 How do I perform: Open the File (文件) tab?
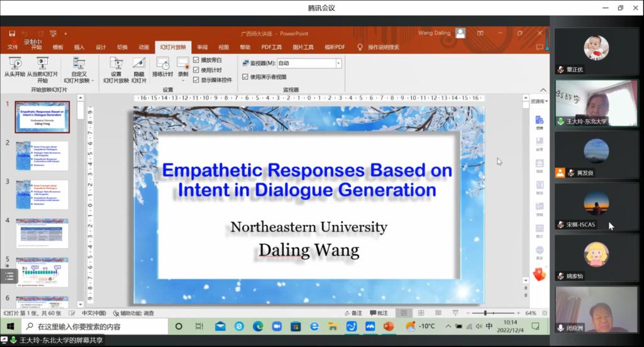(13, 47)
